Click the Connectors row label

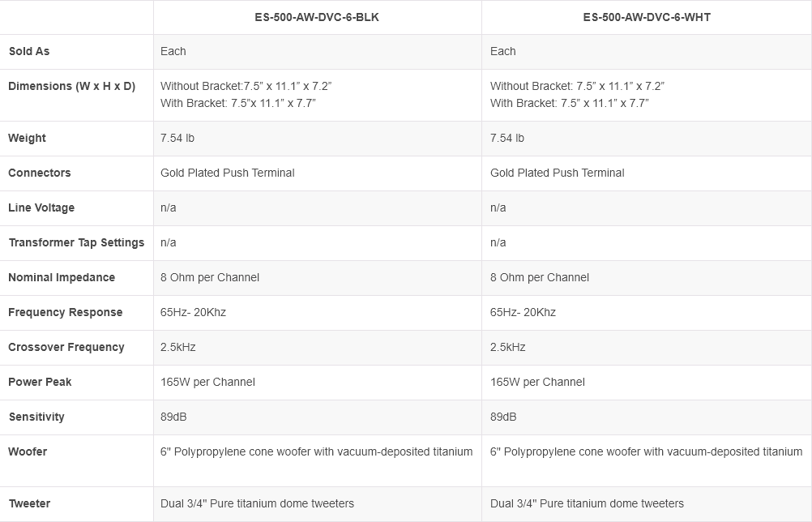(x=39, y=173)
